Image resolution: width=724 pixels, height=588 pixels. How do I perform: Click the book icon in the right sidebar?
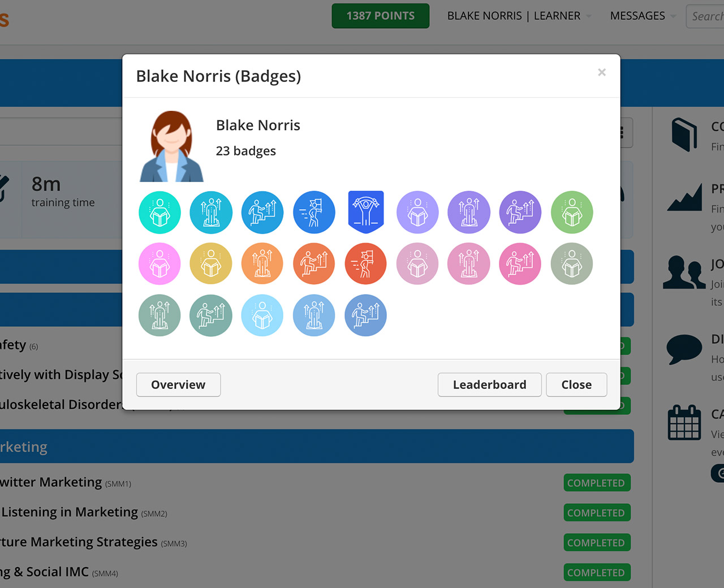pos(684,134)
